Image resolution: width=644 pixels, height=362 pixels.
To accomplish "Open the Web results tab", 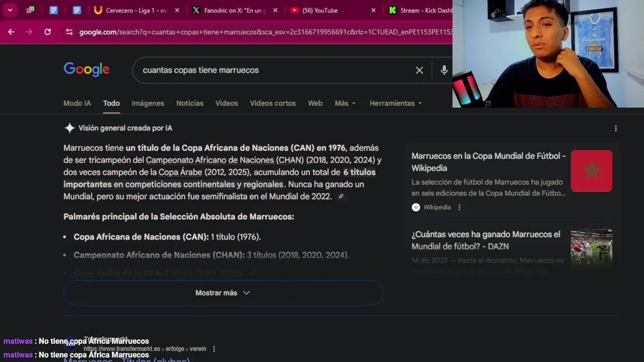I will pyautogui.click(x=315, y=103).
